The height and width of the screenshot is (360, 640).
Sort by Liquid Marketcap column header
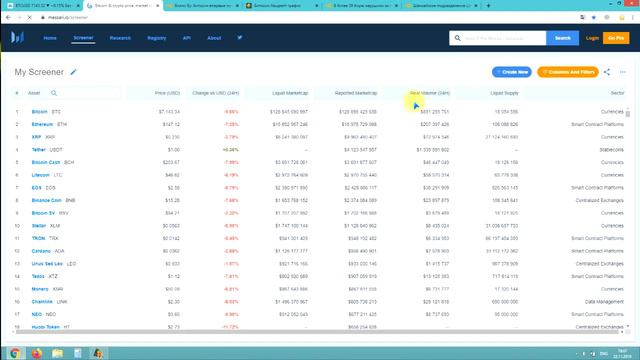coord(290,93)
